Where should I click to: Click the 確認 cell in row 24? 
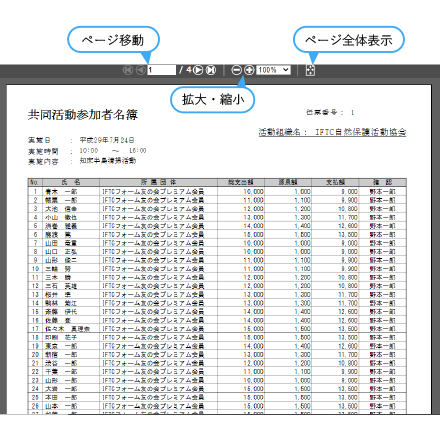tap(383, 389)
